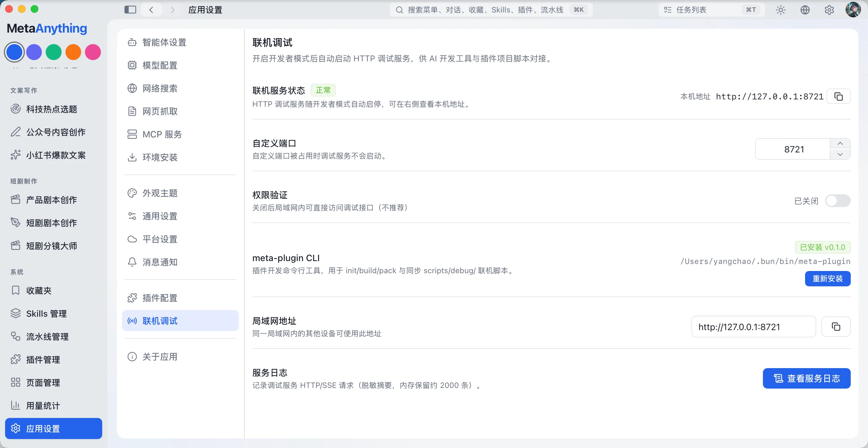Open 智能体设置 settings section
The image size is (868, 448).
(x=180, y=42)
